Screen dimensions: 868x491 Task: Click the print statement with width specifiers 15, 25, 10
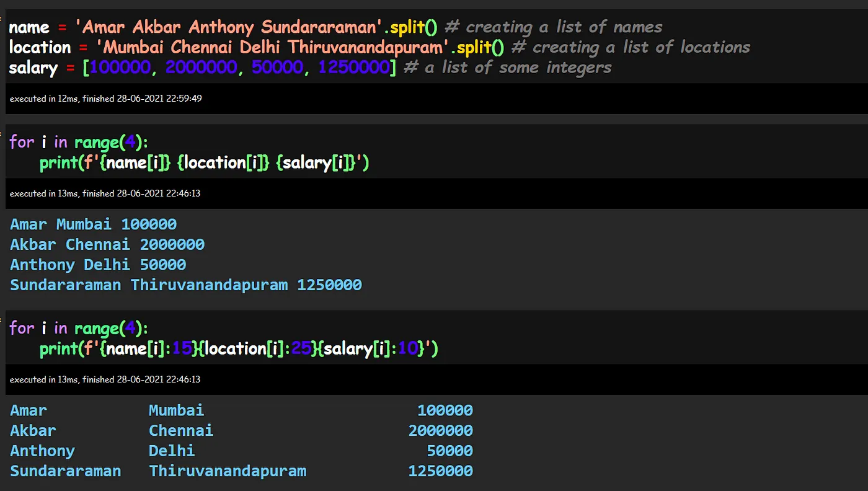coord(239,348)
